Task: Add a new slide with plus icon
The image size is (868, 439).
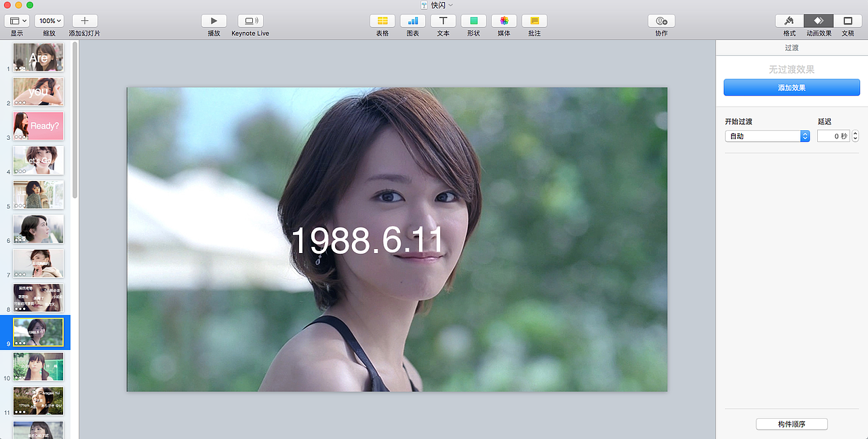Action: coord(85,21)
